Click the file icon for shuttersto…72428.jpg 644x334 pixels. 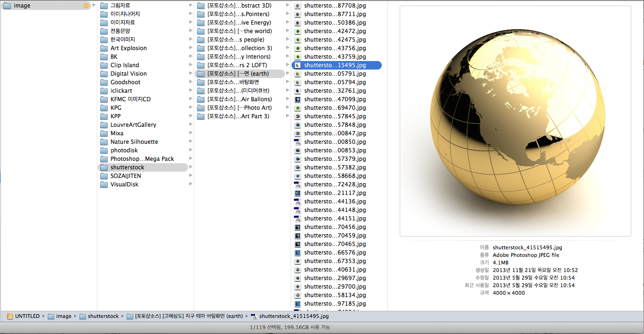point(298,185)
